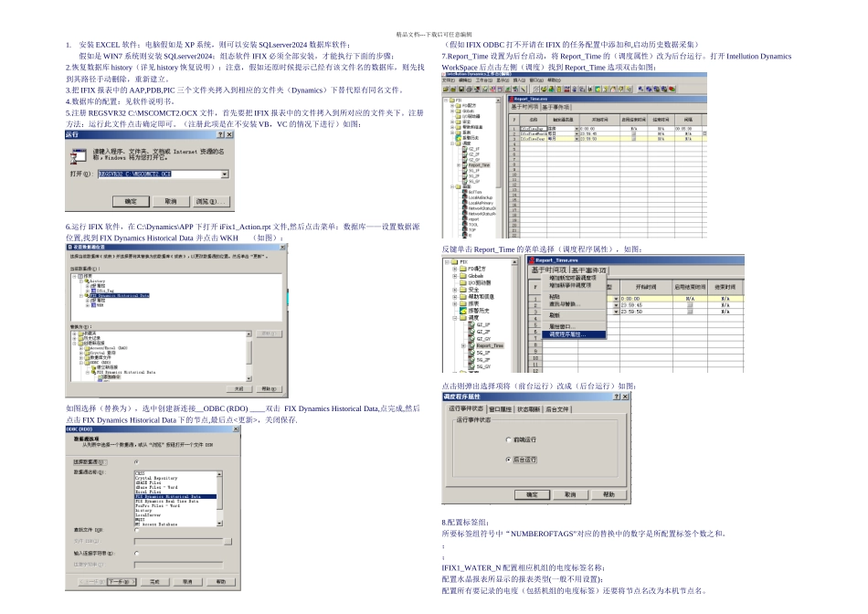Open the 帮助 menu in WorkSpace
Screen dimensions: 868x614
[x=554, y=79]
